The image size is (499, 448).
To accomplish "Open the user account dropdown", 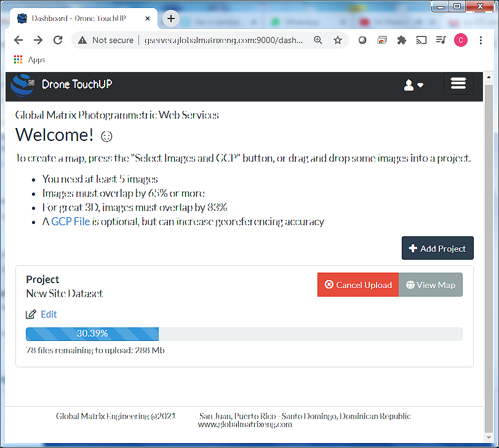I will pyautogui.click(x=413, y=86).
